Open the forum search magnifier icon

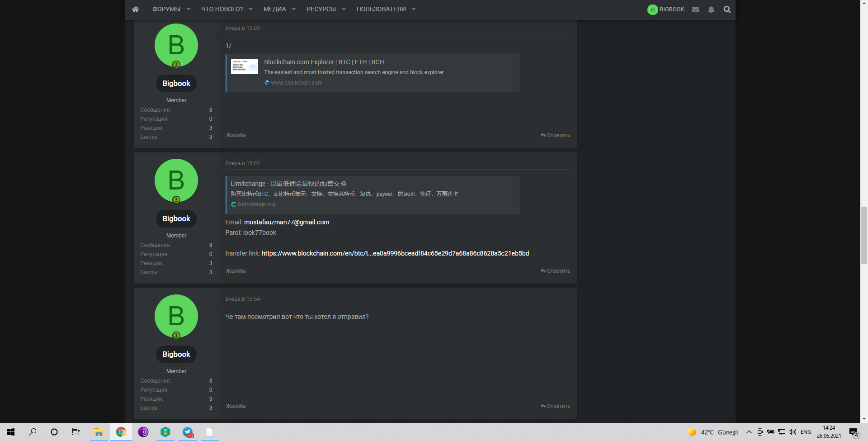[727, 9]
